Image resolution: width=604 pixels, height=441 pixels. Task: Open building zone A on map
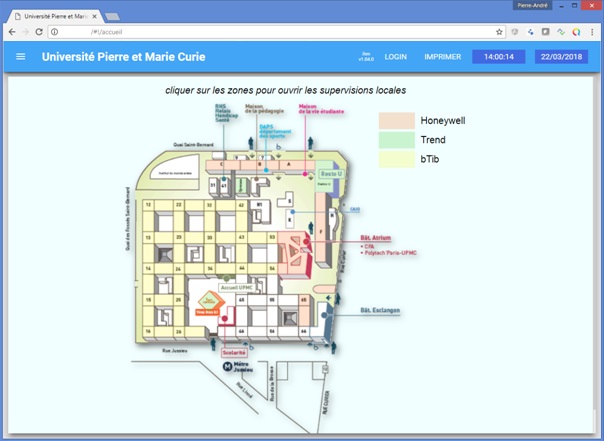[297, 165]
